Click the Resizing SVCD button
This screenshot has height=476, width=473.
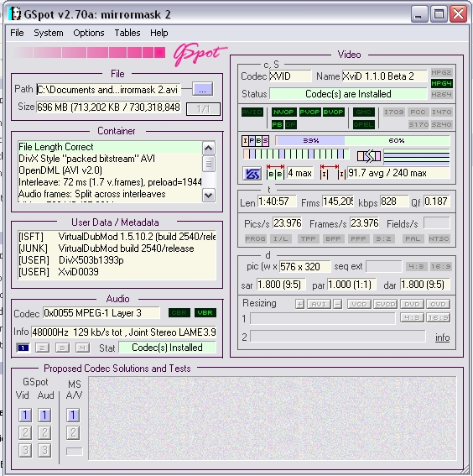tap(386, 304)
